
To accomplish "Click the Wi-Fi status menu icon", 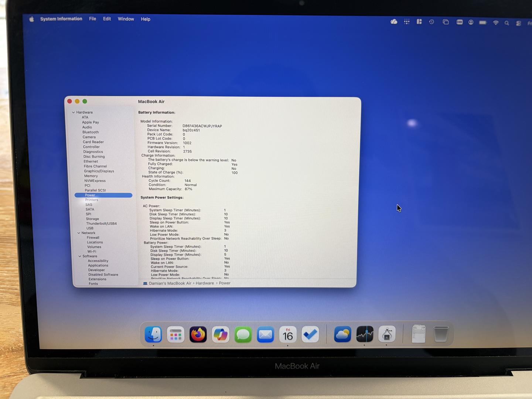I will (495, 23).
